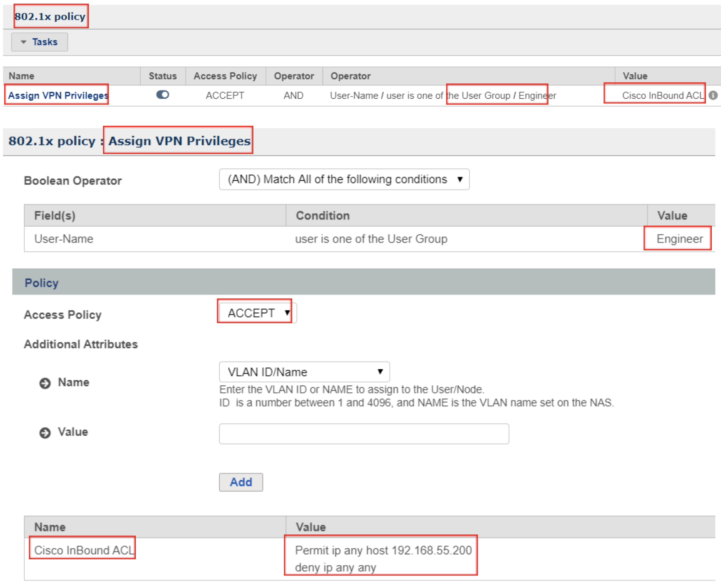The height and width of the screenshot is (588, 721).
Task: Select the Engineer value in the conditions table
Action: pyautogui.click(x=679, y=239)
